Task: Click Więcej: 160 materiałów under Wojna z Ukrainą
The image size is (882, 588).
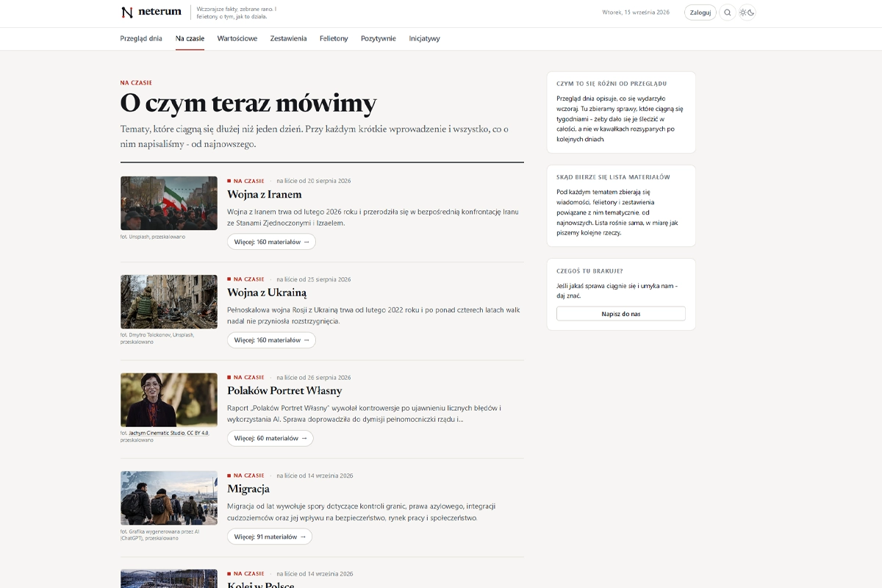Action: (x=271, y=340)
